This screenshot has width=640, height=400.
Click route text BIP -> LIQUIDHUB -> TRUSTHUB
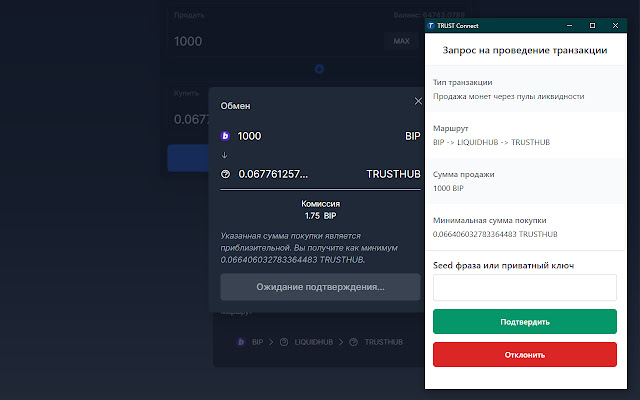point(491,142)
